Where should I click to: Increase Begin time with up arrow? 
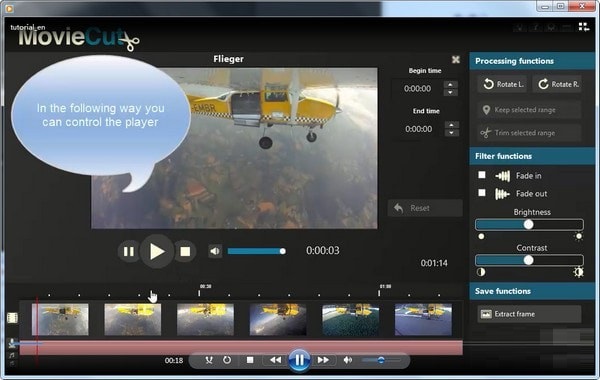[x=450, y=85]
